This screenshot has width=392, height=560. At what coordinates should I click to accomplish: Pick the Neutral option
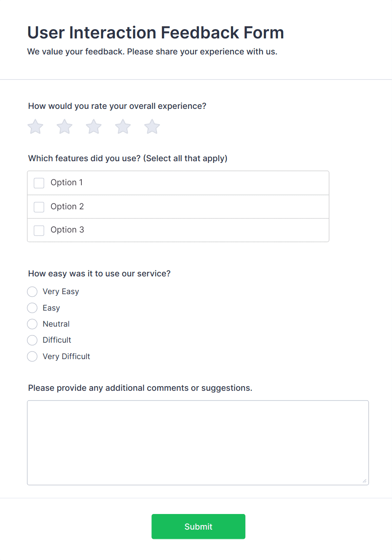point(32,324)
